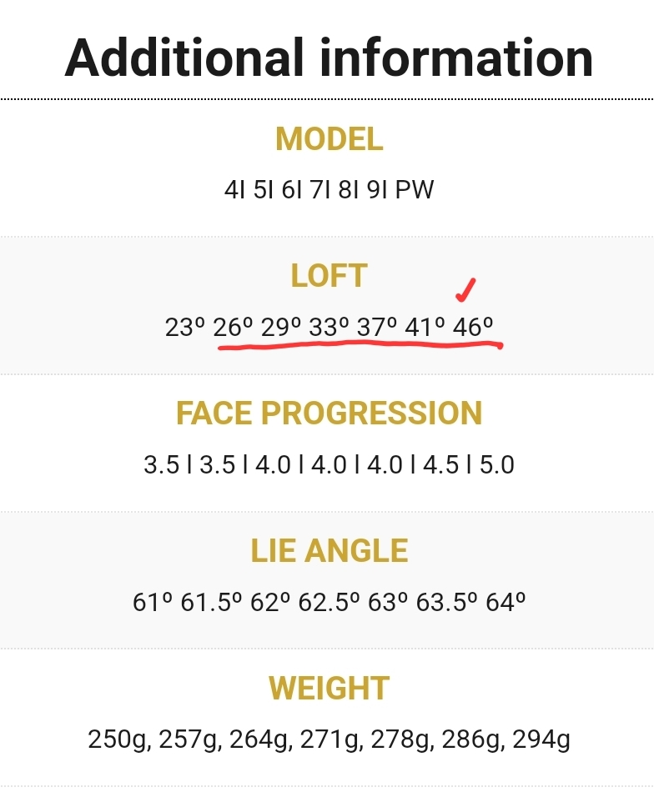Image resolution: width=654 pixels, height=812 pixels.
Task: Click the 250g weight value
Action: pyautogui.click(x=120, y=739)
